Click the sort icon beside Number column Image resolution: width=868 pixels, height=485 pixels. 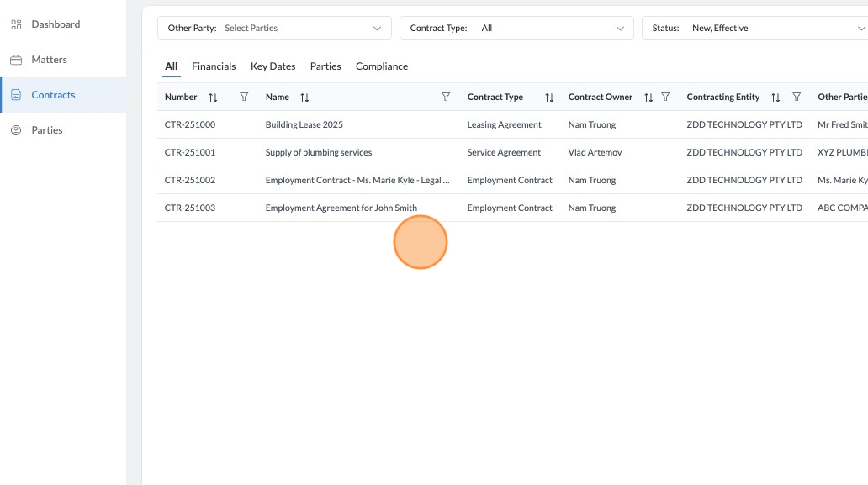tap(213, 98)
